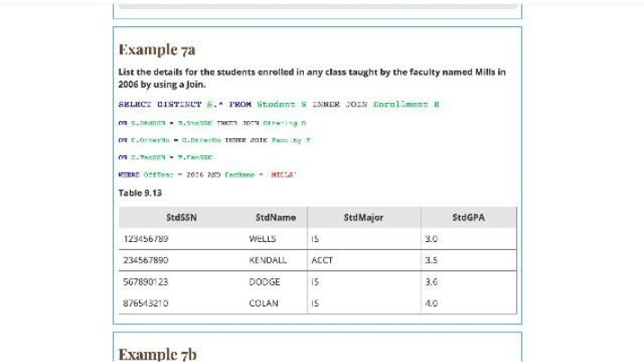
Task: Click GPA value 3.6
Action: [x=431, y=282]
